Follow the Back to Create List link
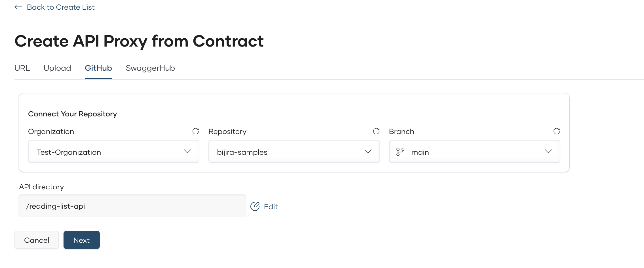The width and height of the screenshot is (644, 268). tap(60, 7)
